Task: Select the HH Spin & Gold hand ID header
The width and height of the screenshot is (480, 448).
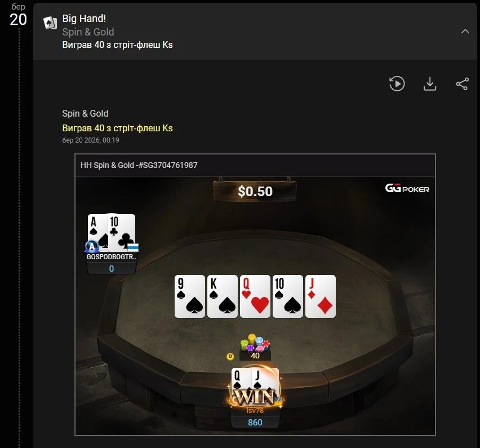Action: point(139,165)
